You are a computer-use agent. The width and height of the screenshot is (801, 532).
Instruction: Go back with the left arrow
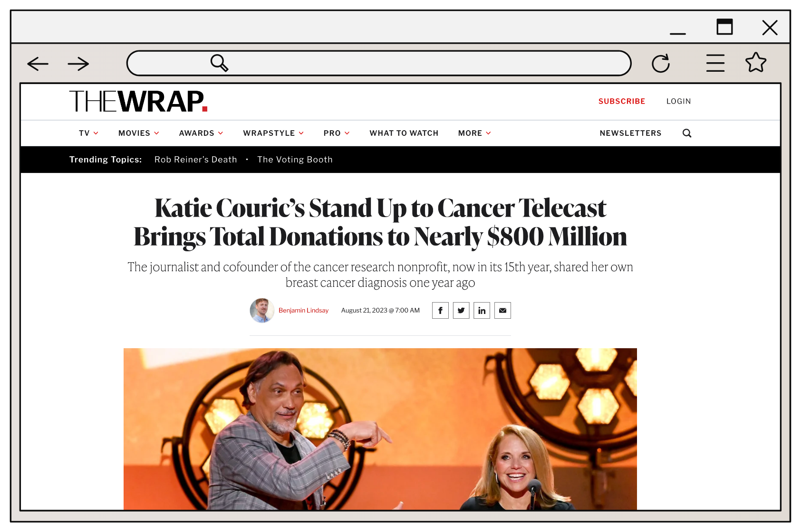(38, 63)
